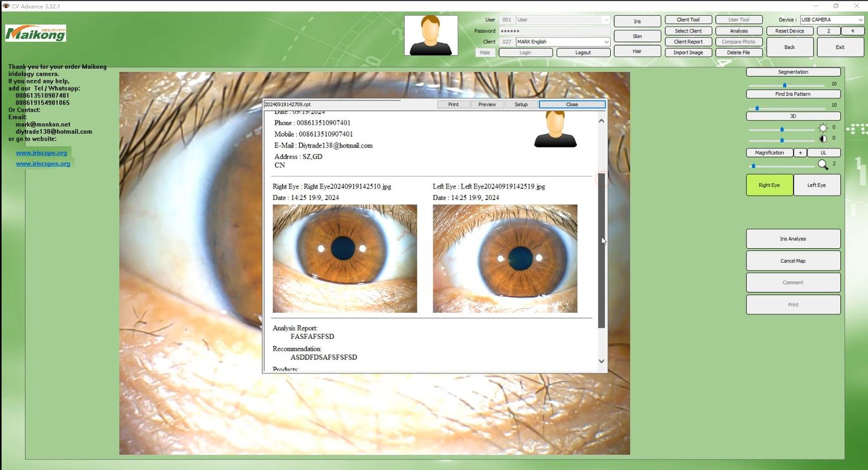Open the www.iriscope.org link
The height and width of the screenshot is (470, 868).
[x=42, y=153]
